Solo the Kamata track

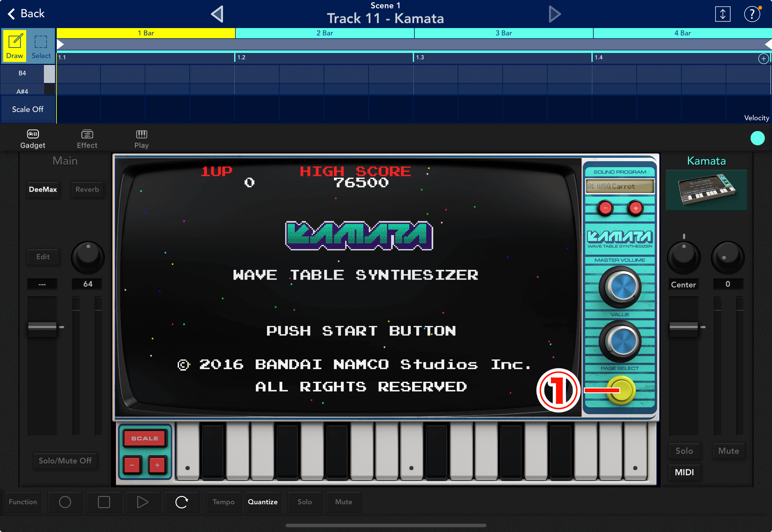pyautogui.click(x=684, y=451)
